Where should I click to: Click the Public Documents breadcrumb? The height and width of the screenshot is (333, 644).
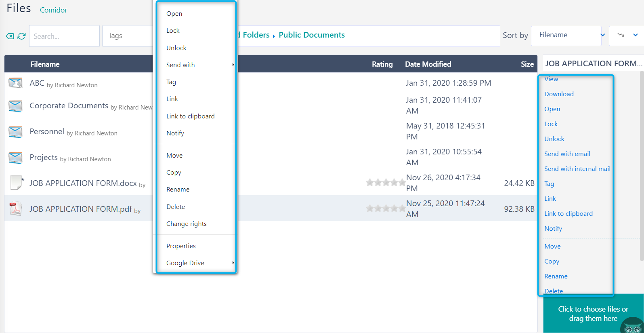pos(312,35)
